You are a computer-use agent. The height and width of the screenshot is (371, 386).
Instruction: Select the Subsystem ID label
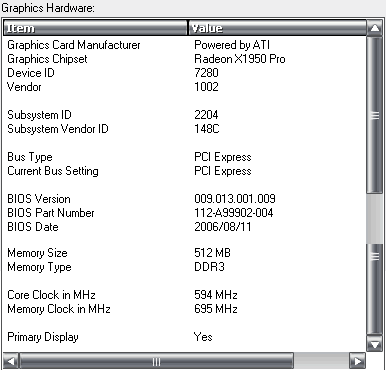39,115
